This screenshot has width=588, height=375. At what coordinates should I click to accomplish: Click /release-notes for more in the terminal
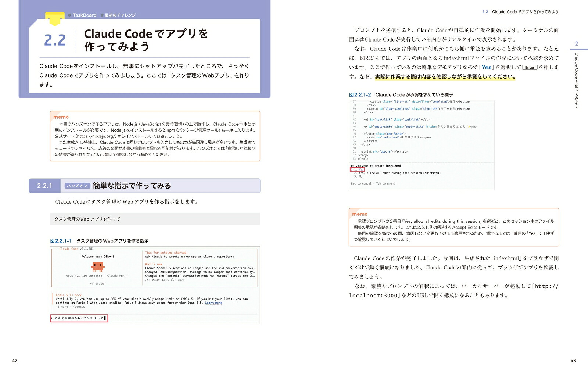point(165,280)
